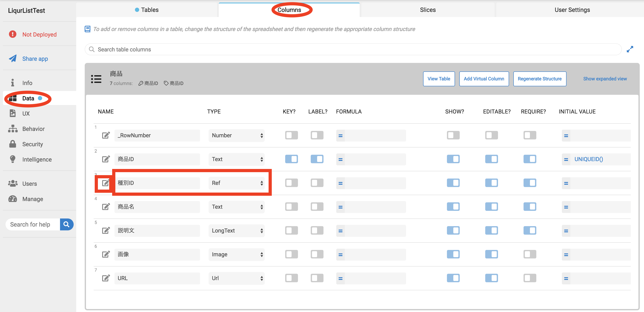Open the UX section in sidebar
Viewport: 644px width, 312px height.
click(x=26, y=113)
